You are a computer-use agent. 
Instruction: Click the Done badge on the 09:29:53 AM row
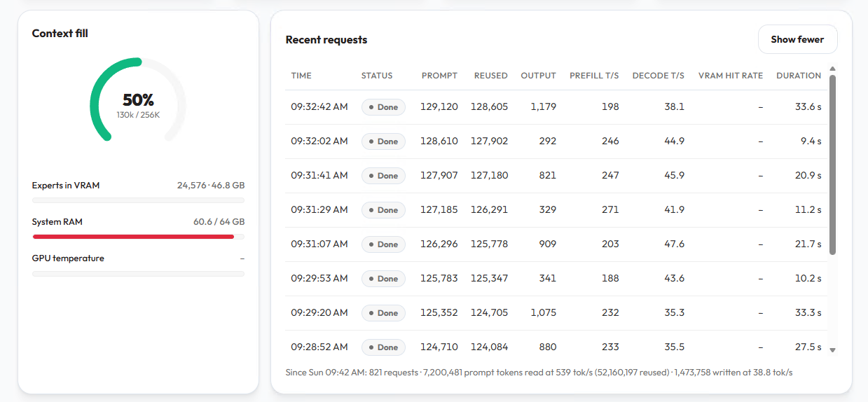point(383,279)
